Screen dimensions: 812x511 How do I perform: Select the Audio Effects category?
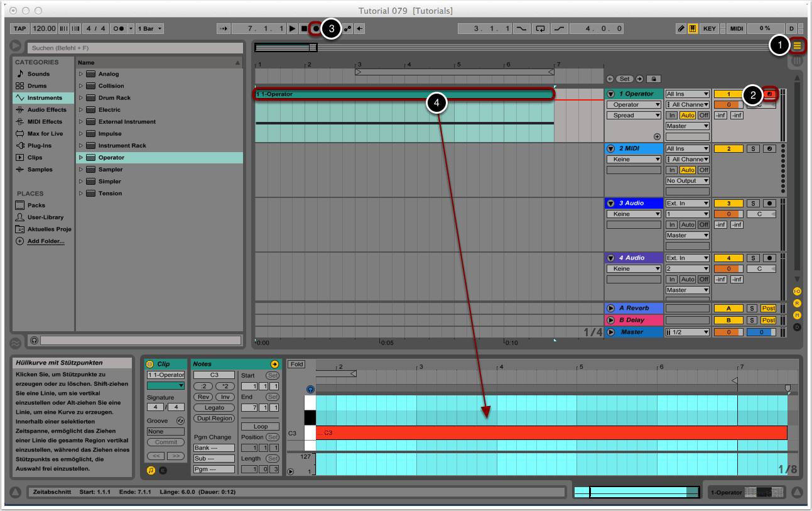pos(46,110)
